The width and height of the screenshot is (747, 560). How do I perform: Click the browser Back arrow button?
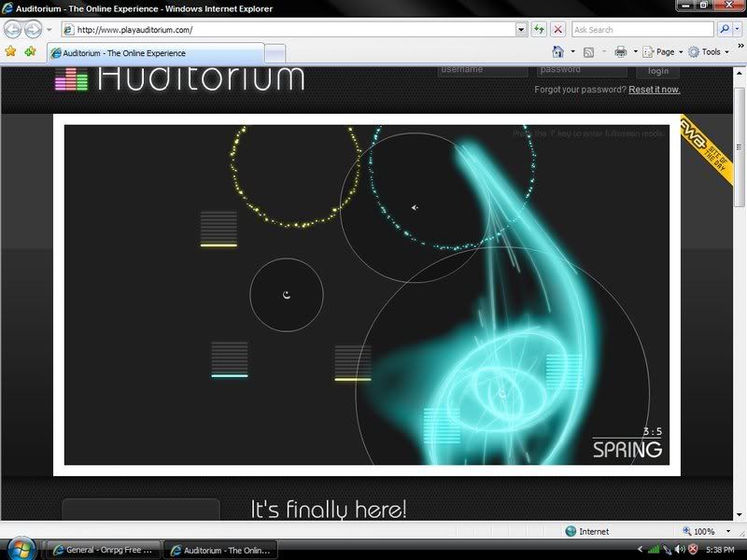click(12, 30)
